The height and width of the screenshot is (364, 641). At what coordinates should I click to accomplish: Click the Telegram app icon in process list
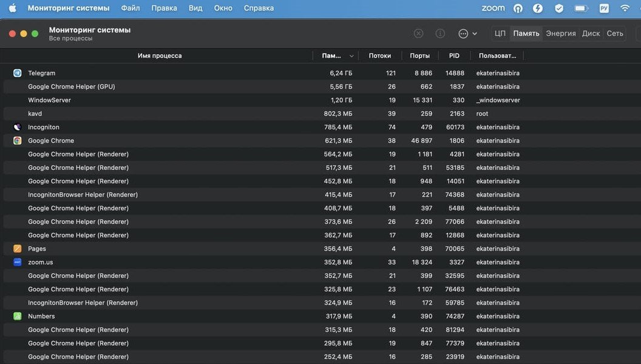point(17,73)
